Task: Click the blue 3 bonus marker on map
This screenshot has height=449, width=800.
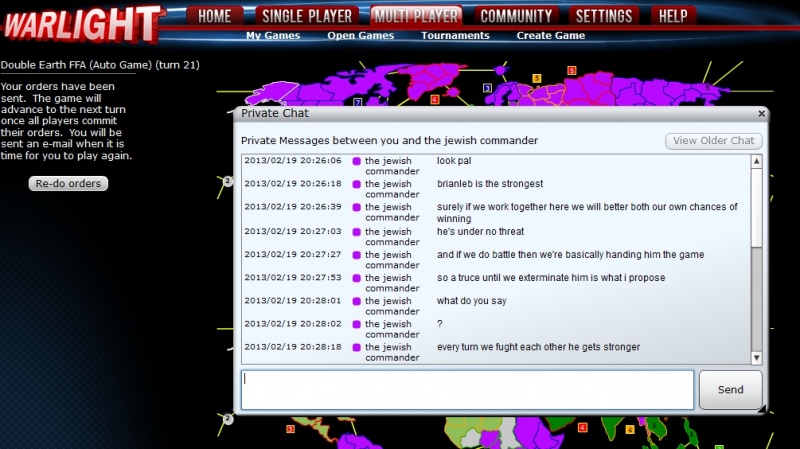Action: tap(487, 88)
